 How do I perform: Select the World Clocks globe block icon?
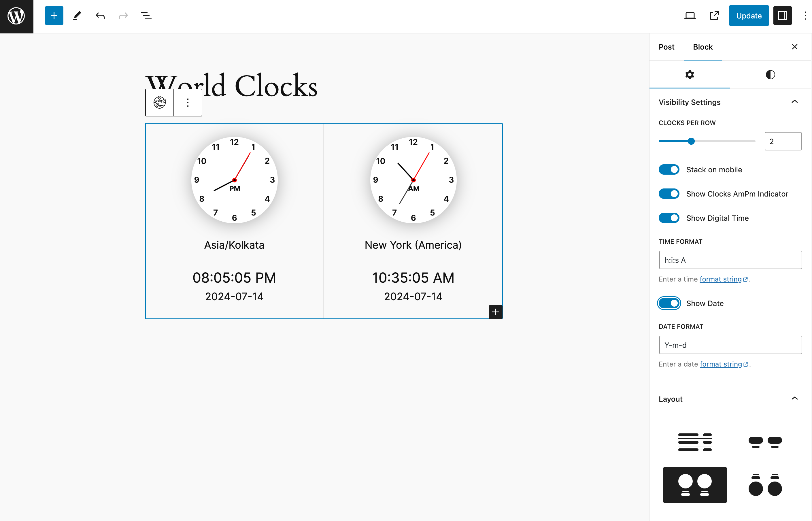160,102
